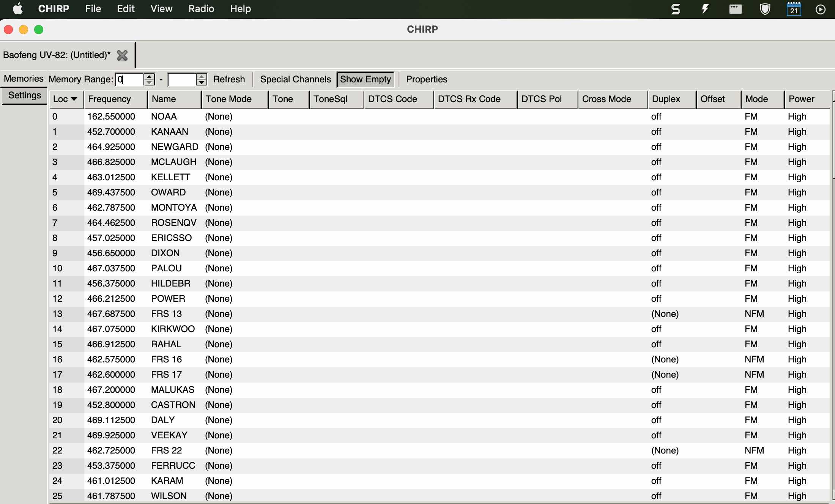
Task: Click the empty memory range end field
Action: pos(182,79)
